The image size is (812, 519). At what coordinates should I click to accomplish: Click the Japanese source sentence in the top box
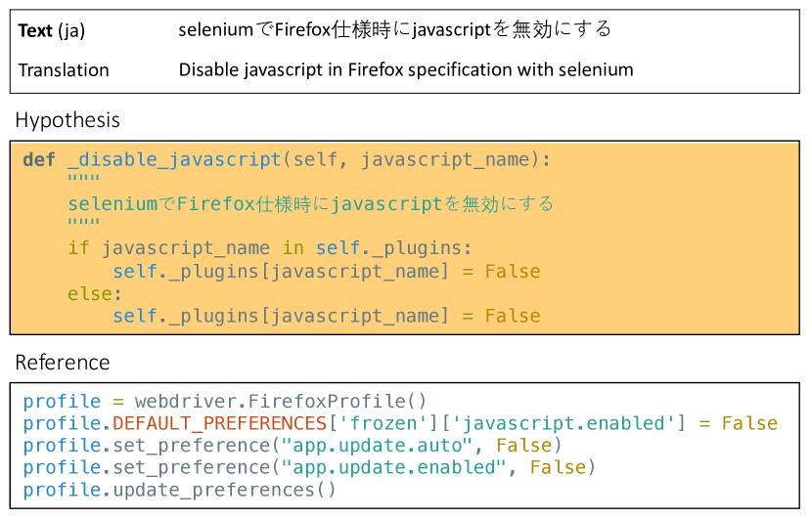(x=394, y=30)
